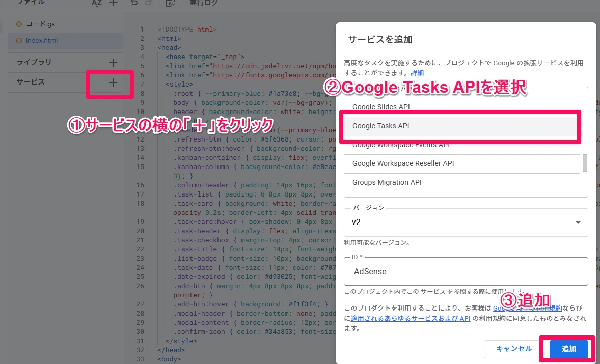Click the <head> tag on line 3
This screenshot has height=364, width=600.
pyautogui.click(x=169, y=47)
